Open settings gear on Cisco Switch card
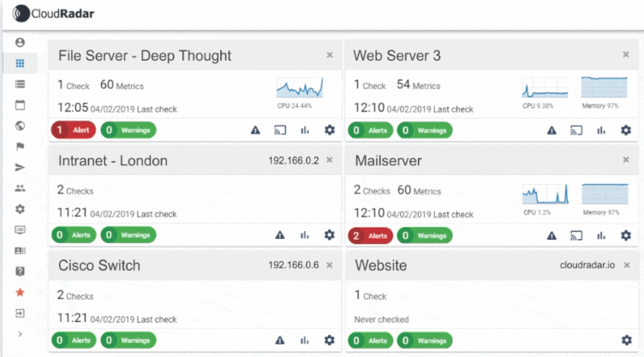Viewport: 644px width, 357px height. pyautogui.click(x=330, y=340)
